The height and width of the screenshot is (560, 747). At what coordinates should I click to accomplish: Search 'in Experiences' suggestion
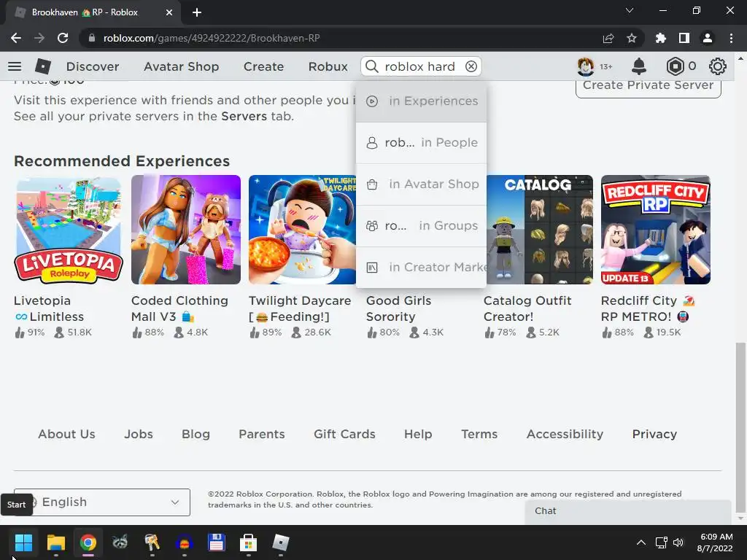point(421,101)
